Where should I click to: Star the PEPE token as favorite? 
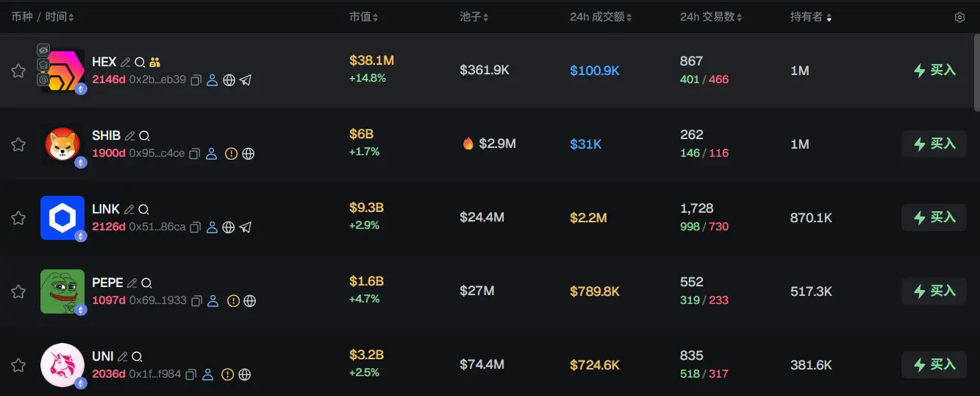point(18,291)
